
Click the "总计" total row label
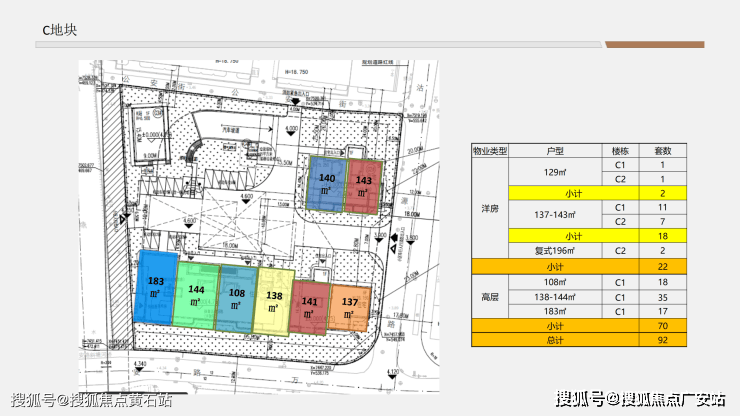[555, 340]
